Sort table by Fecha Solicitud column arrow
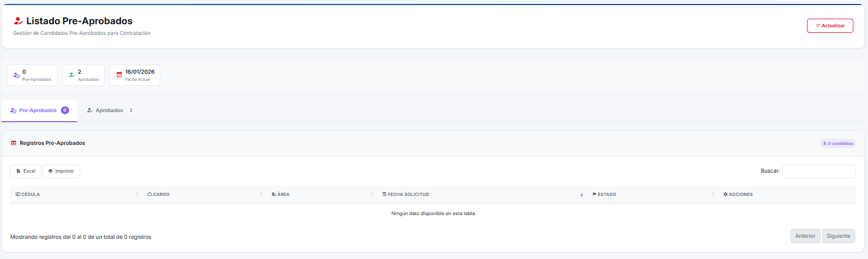This screenshot has width=868, height=259. coord(581,194)
